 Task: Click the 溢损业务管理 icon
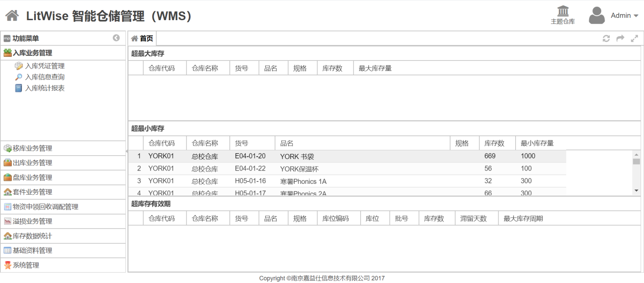8,221
